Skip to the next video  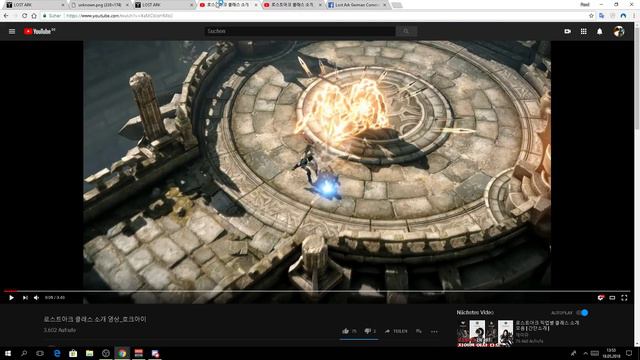click(25, 298)
